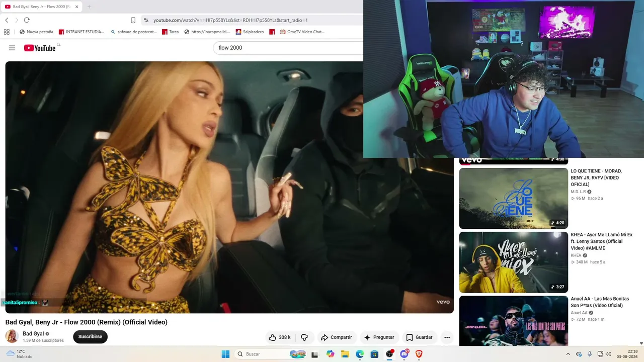Dislike the video with thumbs-down

(304, 337)
